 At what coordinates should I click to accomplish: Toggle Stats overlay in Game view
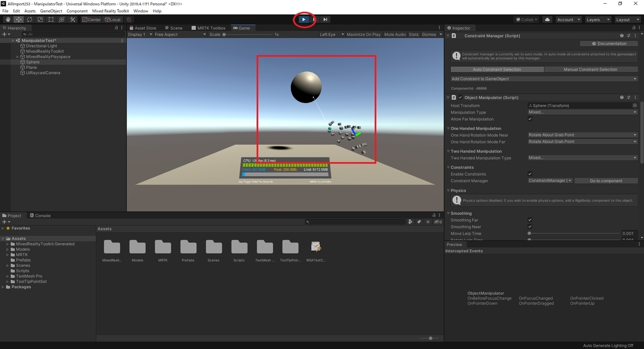pos(414,34)
